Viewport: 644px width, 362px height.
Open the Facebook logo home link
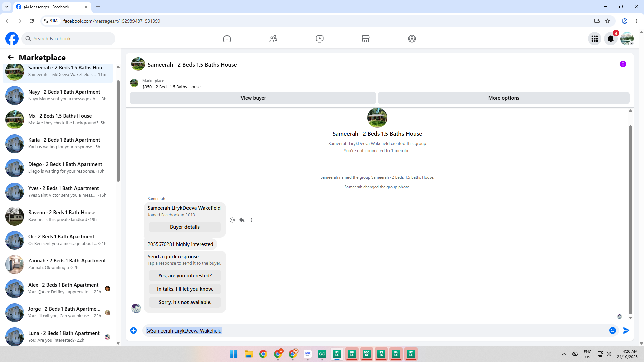coord(12,39)
